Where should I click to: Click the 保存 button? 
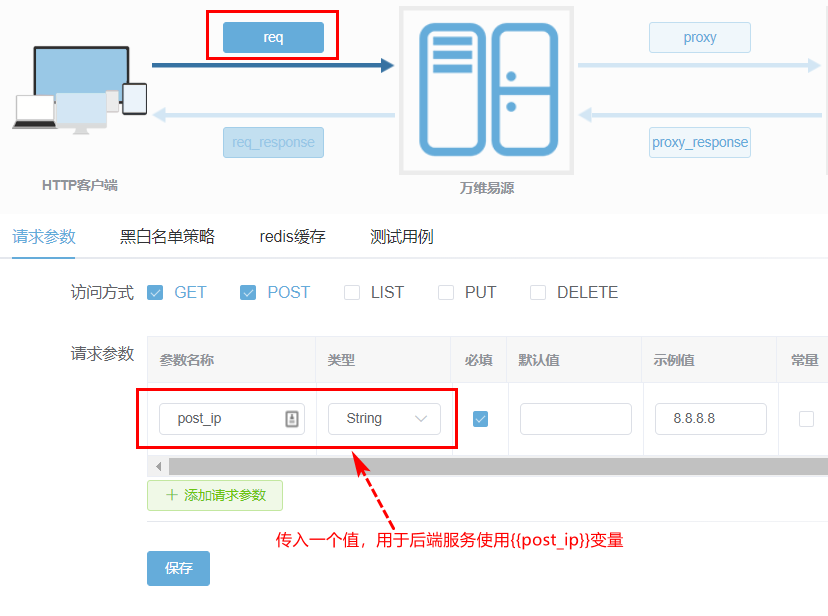(x=178, y=568)
